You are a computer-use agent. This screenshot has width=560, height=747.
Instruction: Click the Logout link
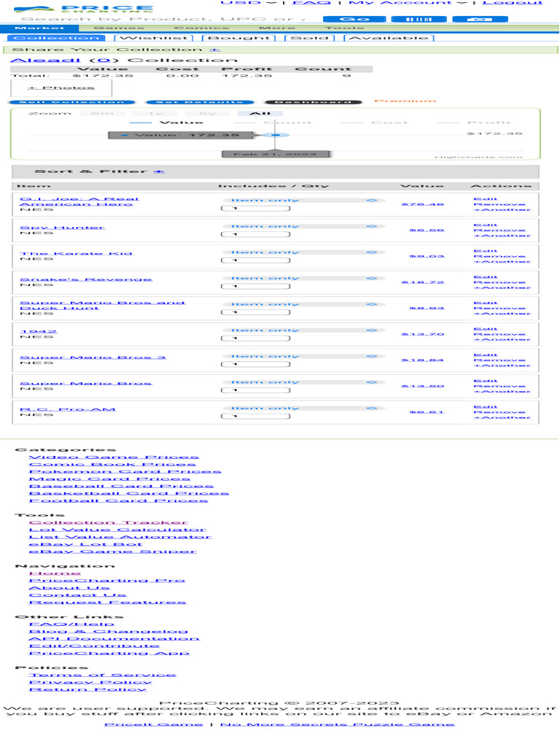513,2
